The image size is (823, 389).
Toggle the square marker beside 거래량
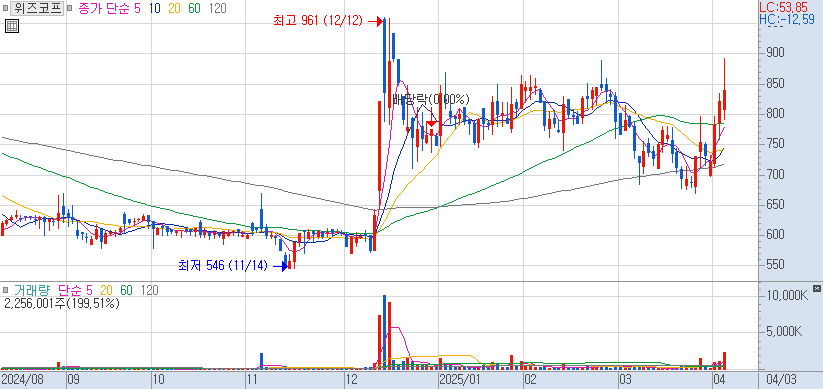[x=6, y=290]
